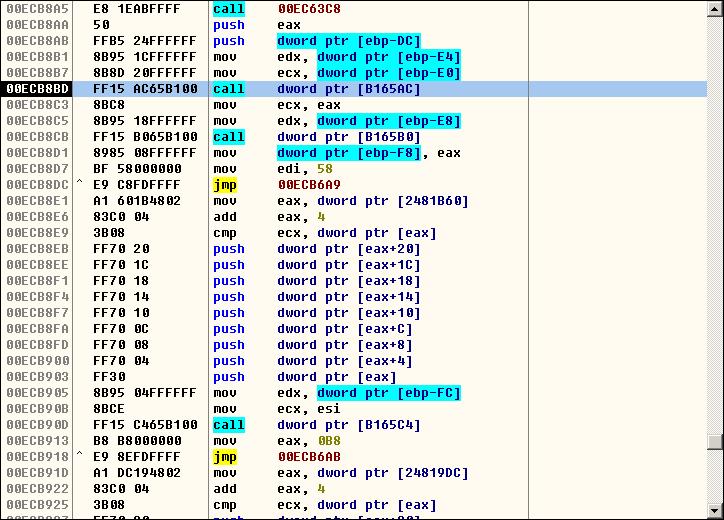Click operand dword ptr [ebp-FC]
The width and height of the screenshot is (724, 520).
tap(389, 393)
